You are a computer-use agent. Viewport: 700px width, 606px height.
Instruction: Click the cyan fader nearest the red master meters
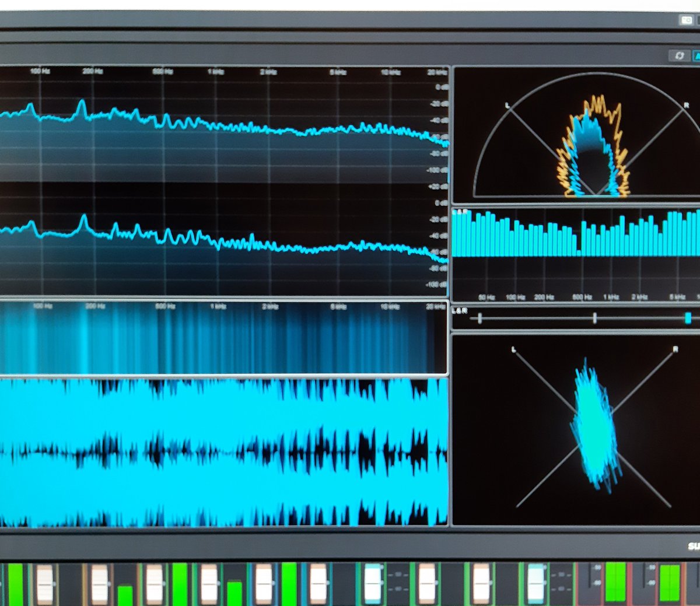click(x=536, y=583)
